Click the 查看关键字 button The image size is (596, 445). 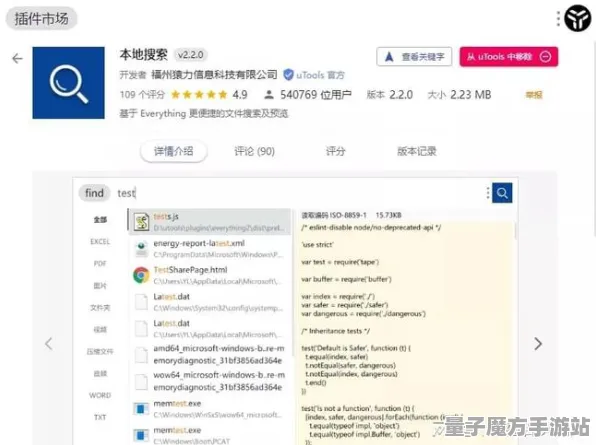tap(414, 57)
